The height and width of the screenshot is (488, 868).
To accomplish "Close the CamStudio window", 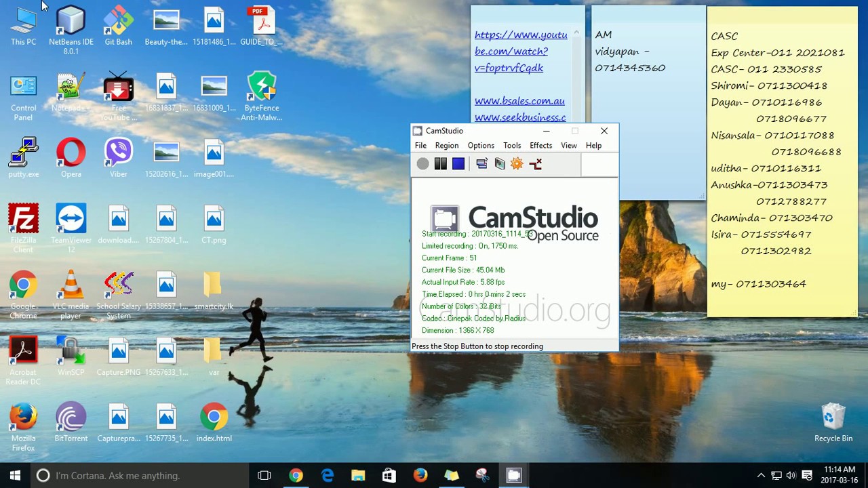I will [604, 131].
